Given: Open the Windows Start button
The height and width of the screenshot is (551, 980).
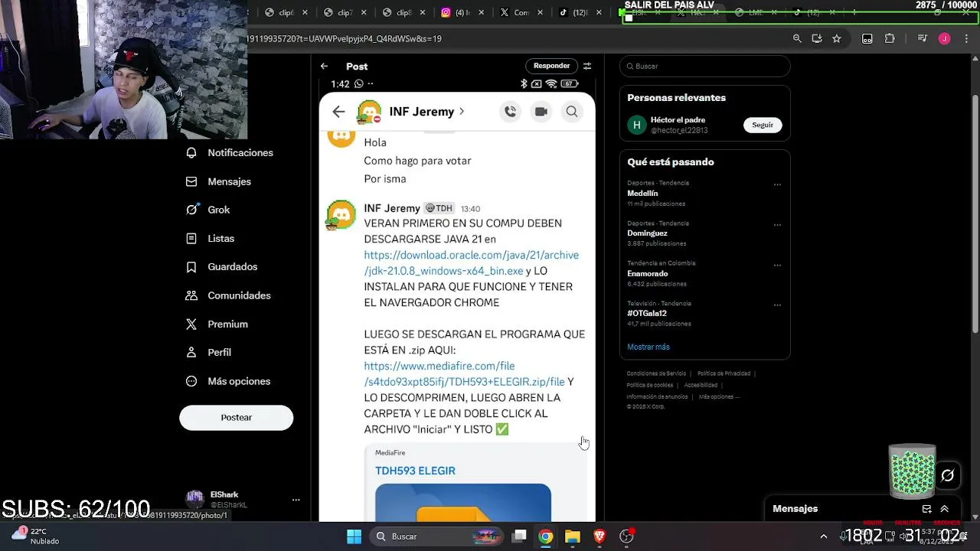Looking at the screenshot, I should [354, 536].
